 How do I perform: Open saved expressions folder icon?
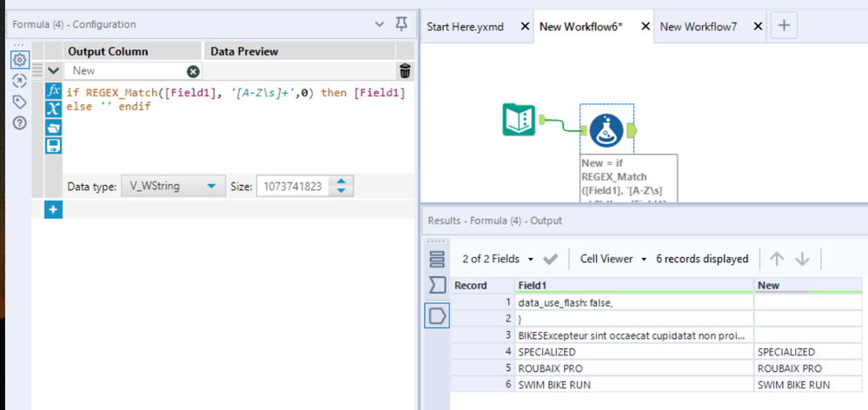click(x=53, y=127)
